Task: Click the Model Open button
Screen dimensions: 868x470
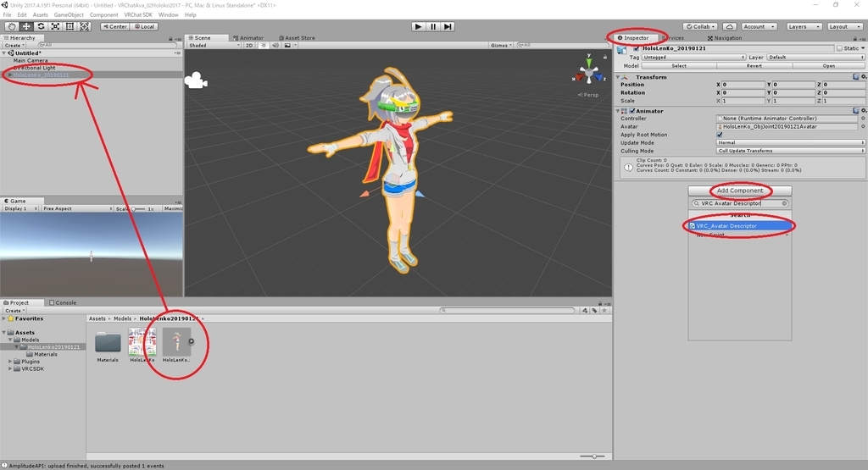Action: [x=829, y=66]
